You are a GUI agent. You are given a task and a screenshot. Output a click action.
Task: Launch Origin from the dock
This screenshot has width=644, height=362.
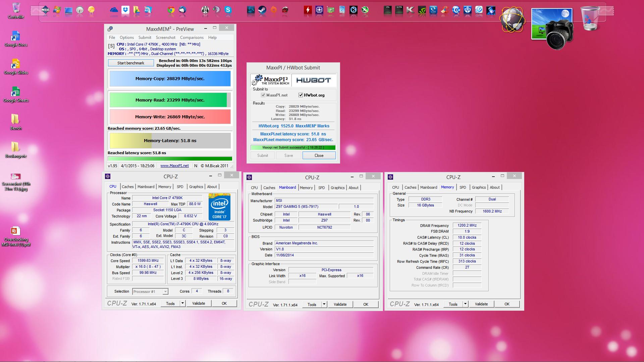(x=274, y=10)
